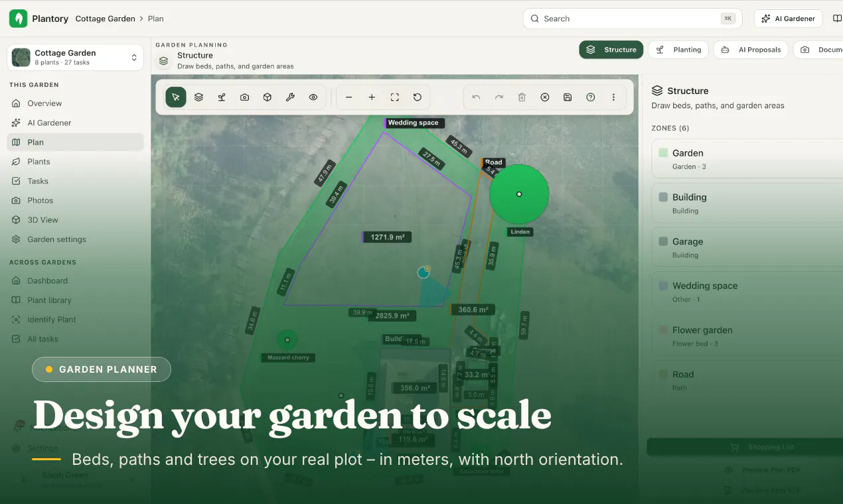Viewport: 843px width, 504px height.
Task: Select the planting sprout tool icon
Action: [x=222, y=97]
